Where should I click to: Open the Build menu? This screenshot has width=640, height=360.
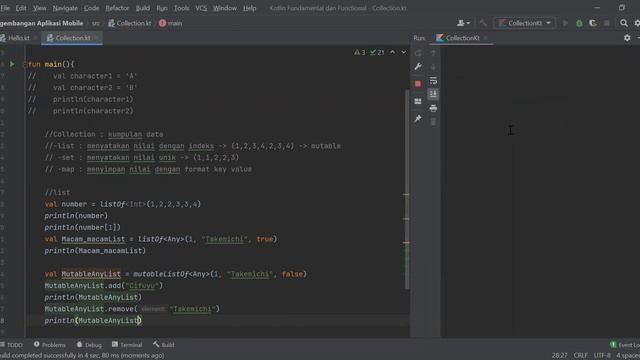pyautogui.click(x=142, y=8)
